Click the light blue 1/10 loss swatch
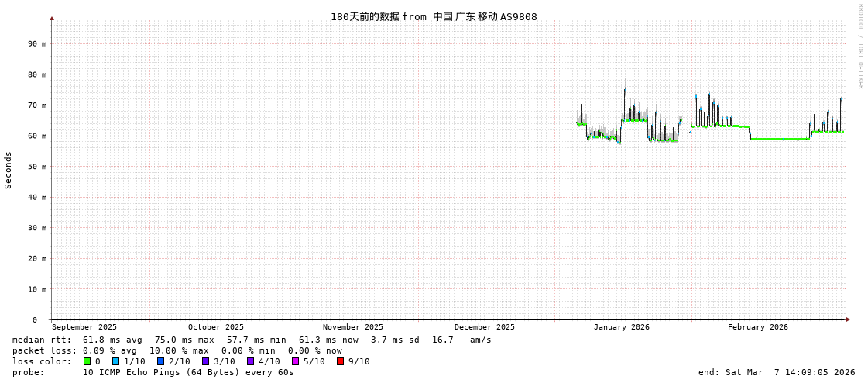Image resolution: width=868 pixels, height=383 pixels. (115, 361)
